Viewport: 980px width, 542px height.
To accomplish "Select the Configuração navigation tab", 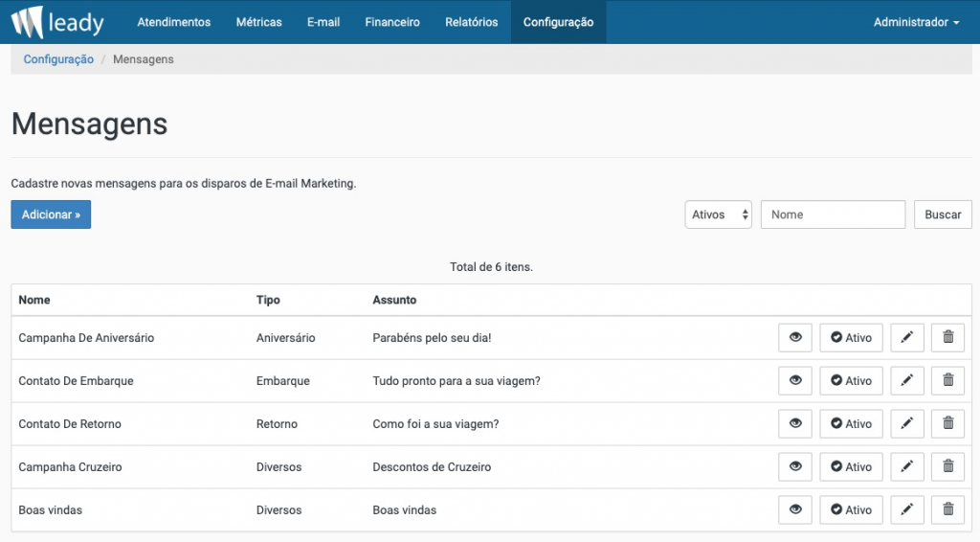I will (x=558, y=22).
